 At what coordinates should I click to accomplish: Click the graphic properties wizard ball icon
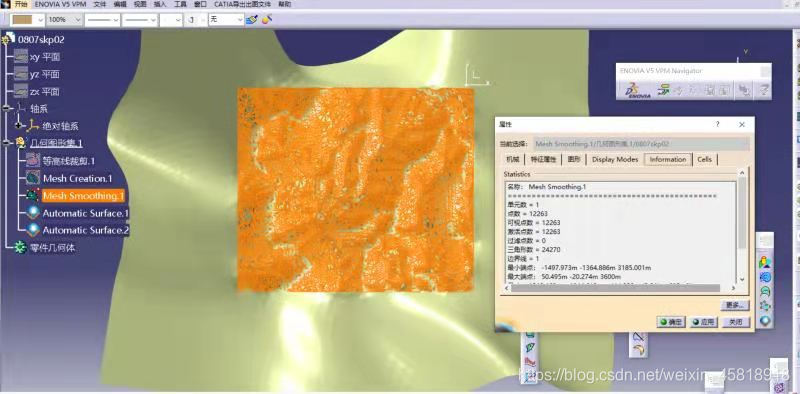click(267, 19)
